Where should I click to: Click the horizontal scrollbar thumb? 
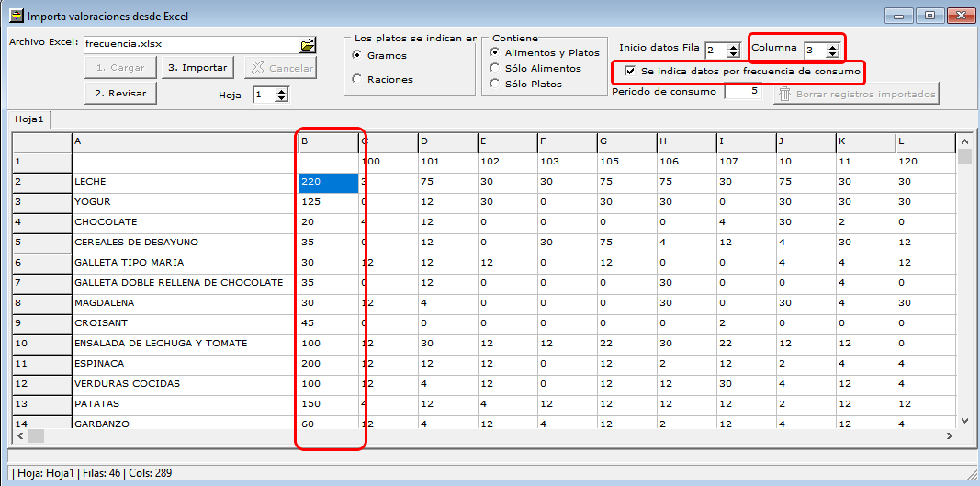[36, 435]
